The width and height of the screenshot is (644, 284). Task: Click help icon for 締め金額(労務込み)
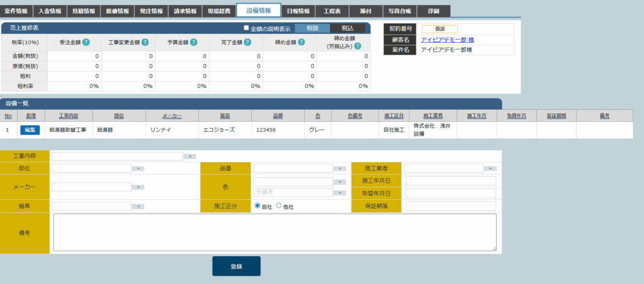pos(357,46)
